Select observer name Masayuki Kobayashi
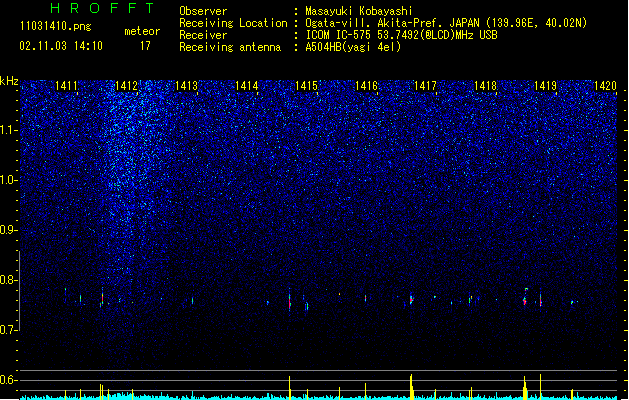Viewport: 629px width, 400px height. [359, 11]
